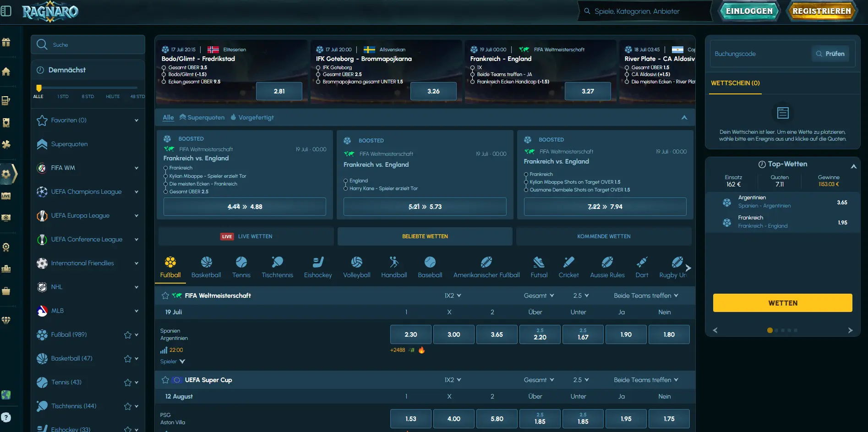This screenshot has height=432, width=868.
Task: Switch to the Vorgefertigt filter tab
Action: [x=252, y=117]
